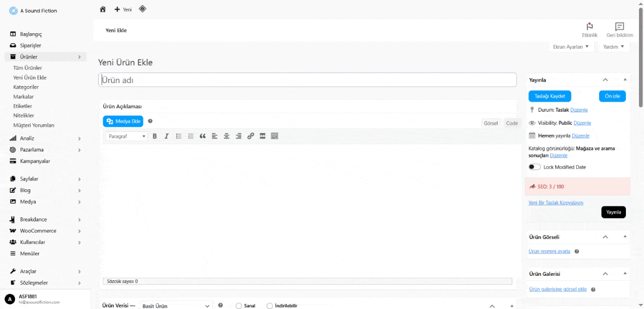This screenshot has height=309, width=644.
Task: Toggle bold formatting in editor toolbar
Action: [x=154, y=136]
